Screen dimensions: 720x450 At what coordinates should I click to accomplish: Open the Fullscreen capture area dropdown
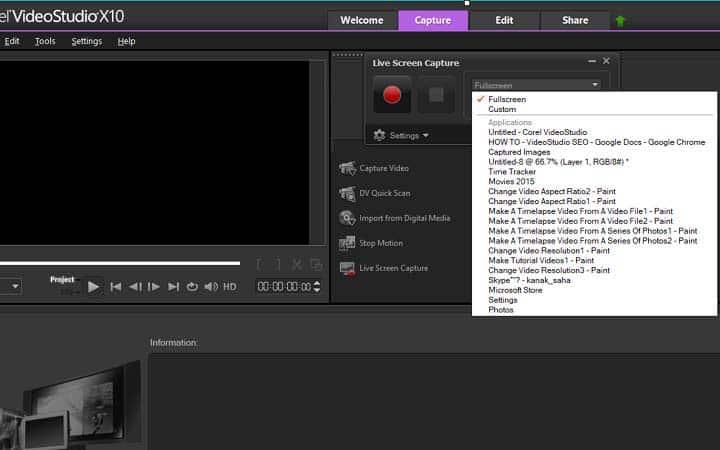536,85
